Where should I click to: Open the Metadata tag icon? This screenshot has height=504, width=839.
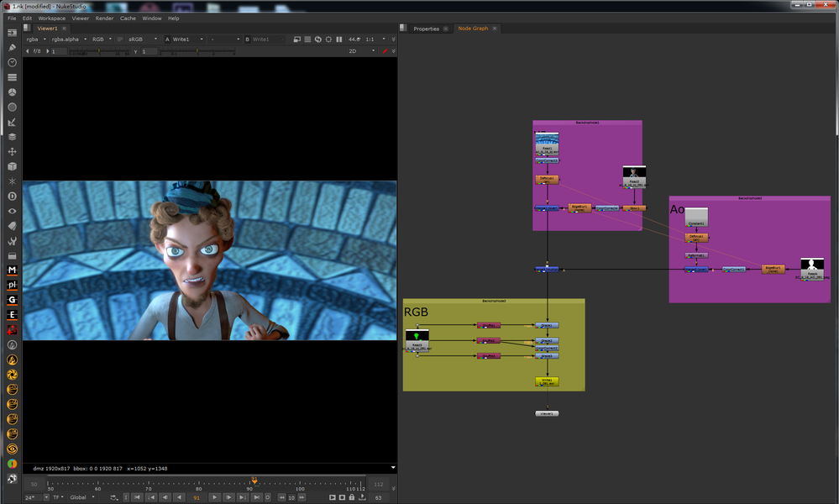(12, 226)
